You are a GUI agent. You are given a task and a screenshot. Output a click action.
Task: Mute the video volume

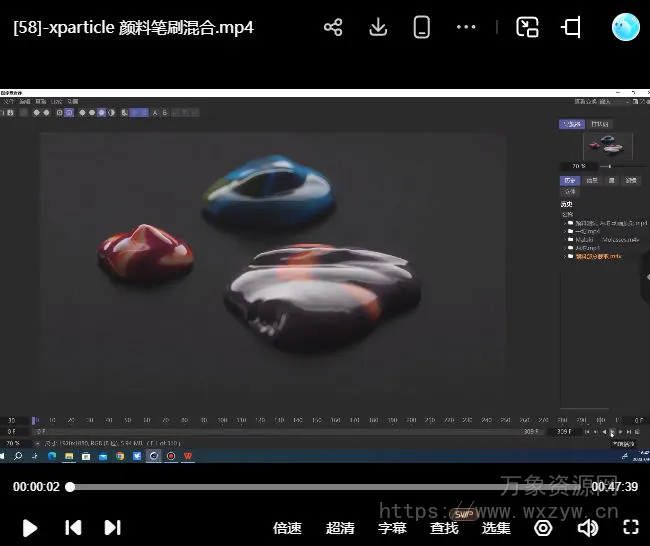(x=587, y=527)
